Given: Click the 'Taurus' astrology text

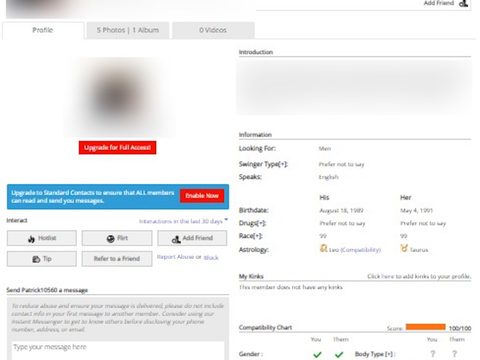Looking at the screenshot, I should pos(419,250).
